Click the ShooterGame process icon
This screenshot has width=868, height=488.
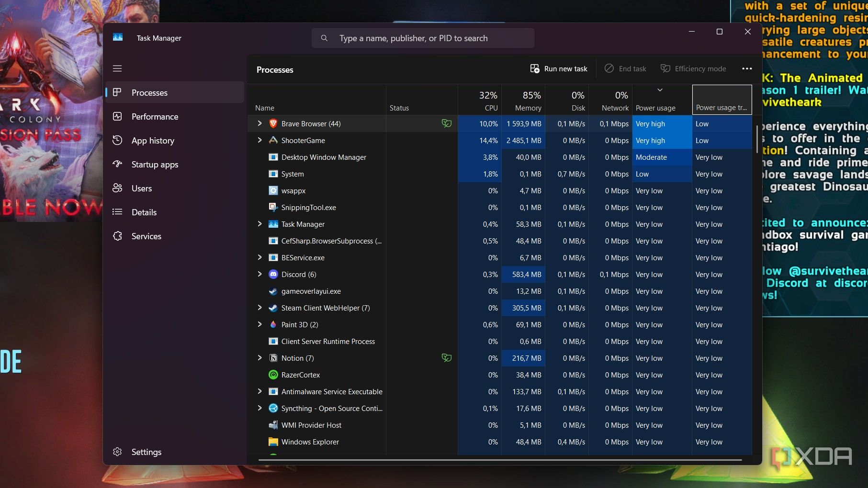point(273,140)
